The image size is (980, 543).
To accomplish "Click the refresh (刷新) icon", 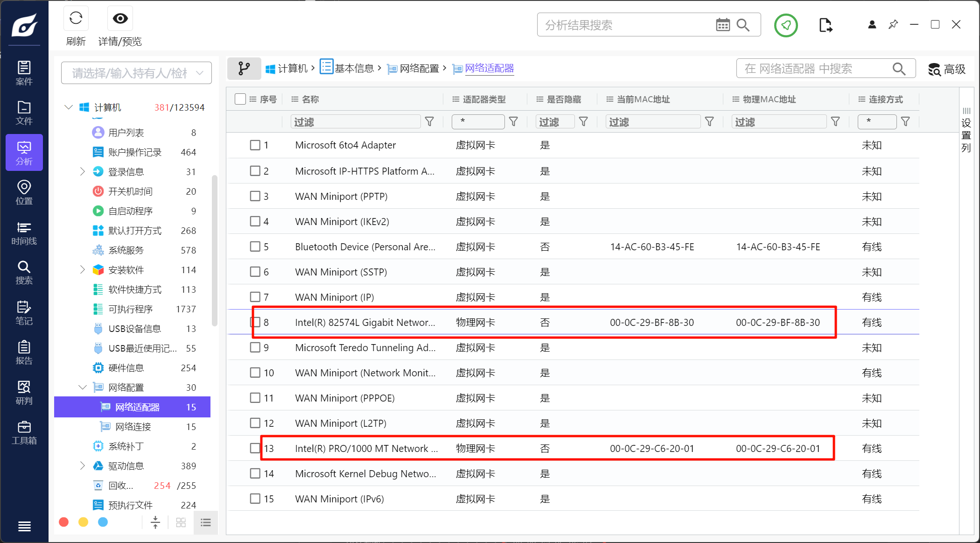I will (x=76, y=19).
